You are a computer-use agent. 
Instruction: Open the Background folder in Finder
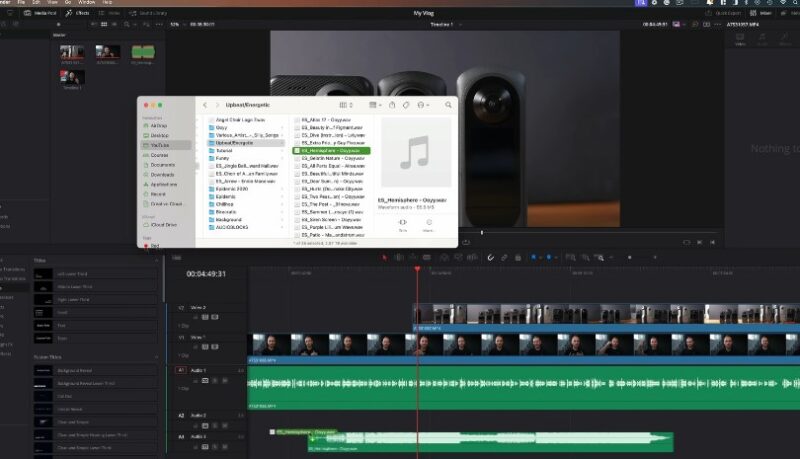[246, 219]
